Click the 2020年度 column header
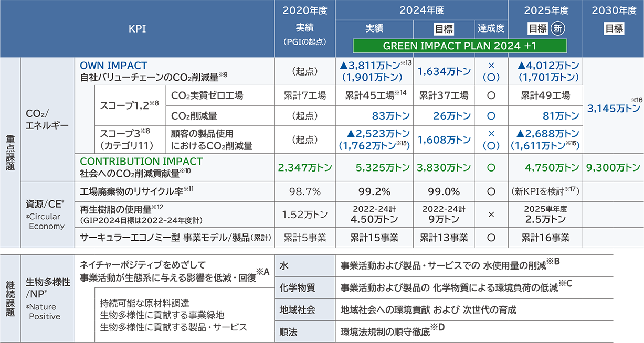 304,11
